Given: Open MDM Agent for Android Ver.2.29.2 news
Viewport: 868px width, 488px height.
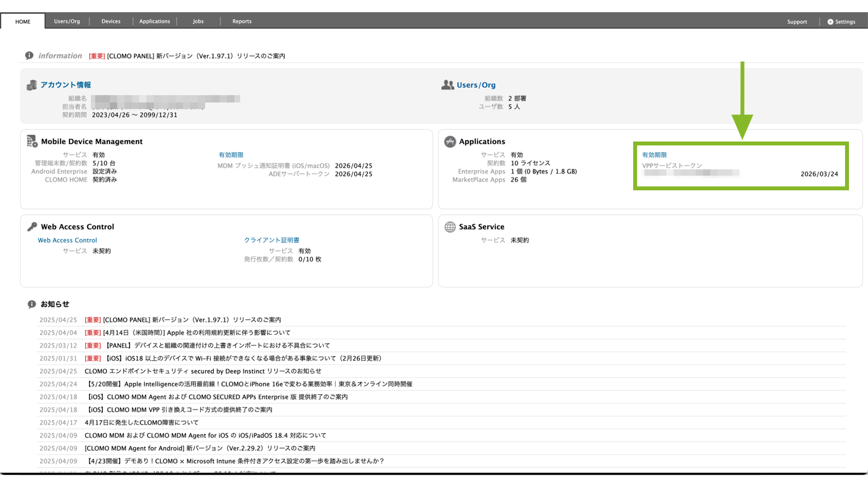Looking at the screenshot, I should coord(200,448).
